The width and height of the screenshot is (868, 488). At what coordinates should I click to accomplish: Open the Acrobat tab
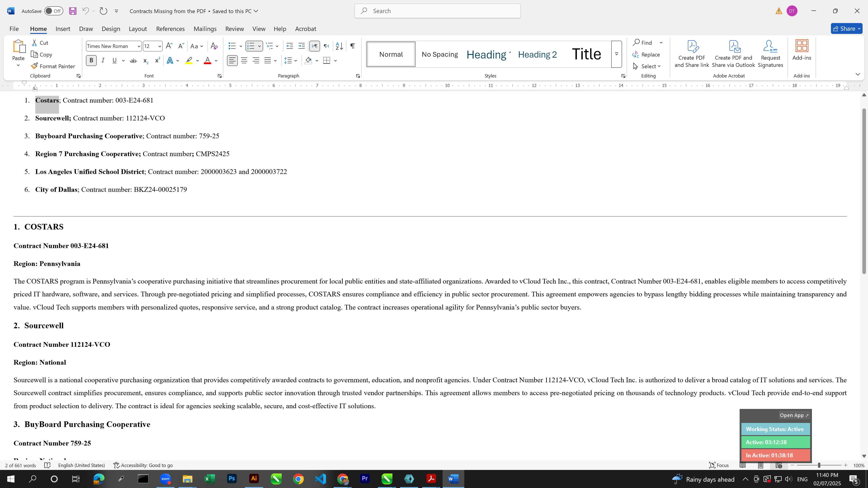click(305, 29)
